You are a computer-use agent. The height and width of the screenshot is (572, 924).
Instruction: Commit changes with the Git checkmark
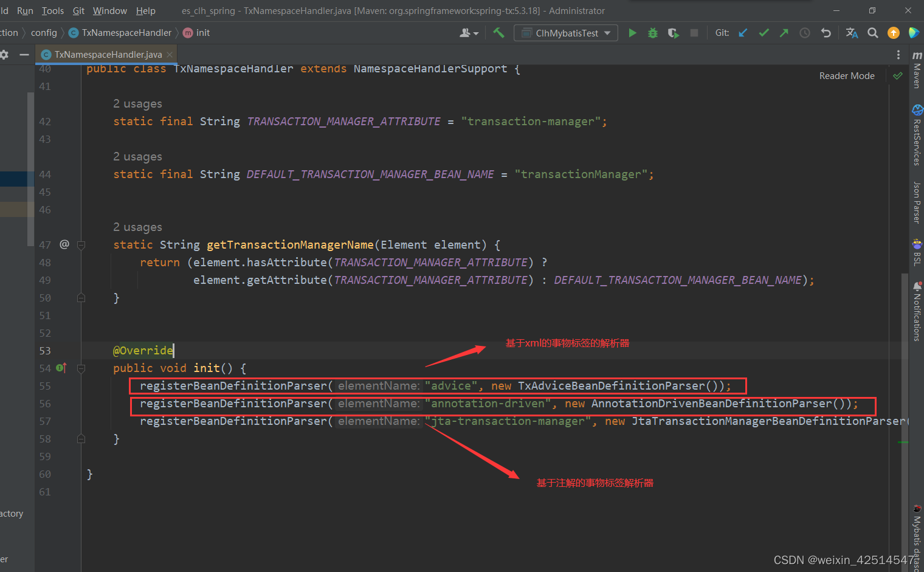[x=764, y=33]
